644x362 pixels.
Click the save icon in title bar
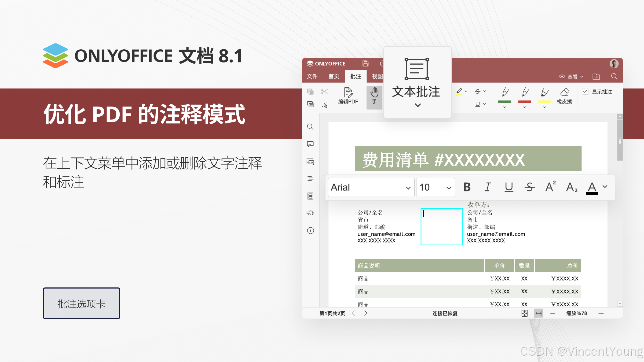(x=365, y=64)
